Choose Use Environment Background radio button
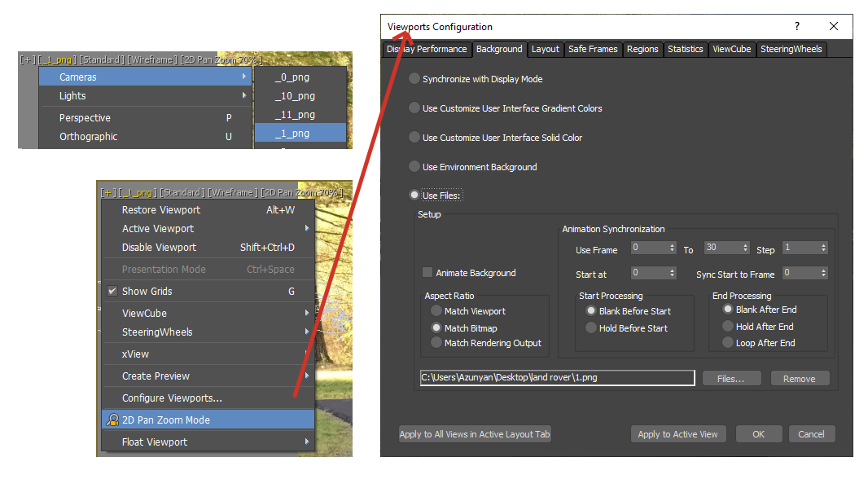The width and height of the screenshot is (868, 479). [414, 166]
